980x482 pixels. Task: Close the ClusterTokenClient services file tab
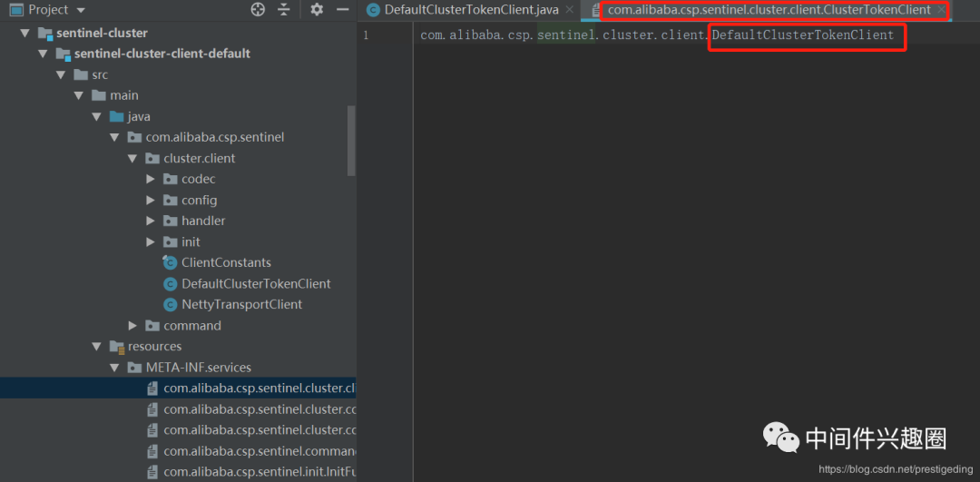tap(941, 9)
